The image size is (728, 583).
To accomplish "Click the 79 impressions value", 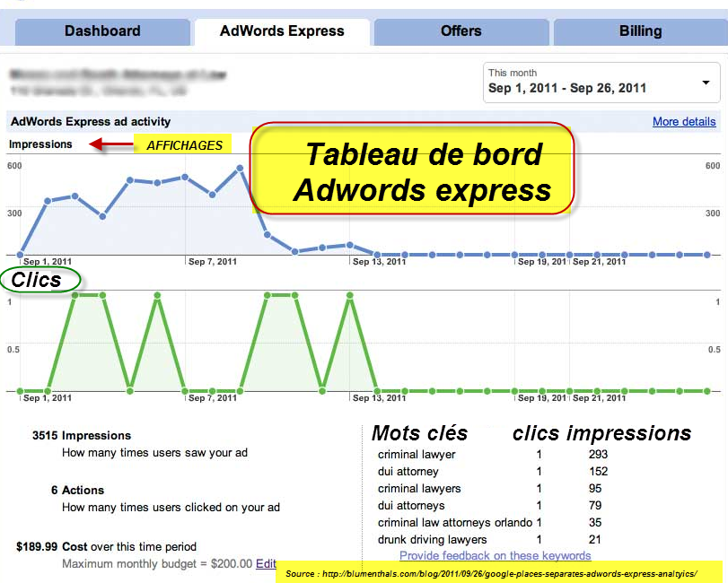I will click(x=595, y=506).
